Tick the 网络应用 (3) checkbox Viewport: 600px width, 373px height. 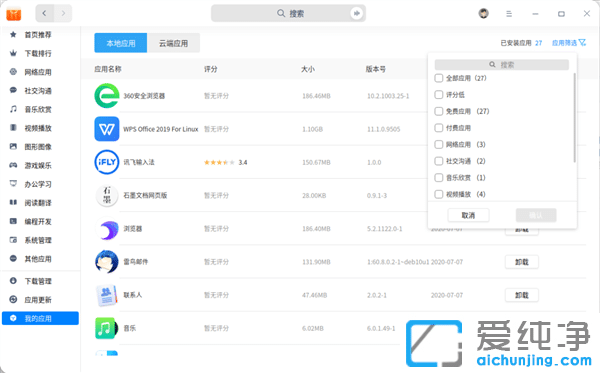coord(439,145)
